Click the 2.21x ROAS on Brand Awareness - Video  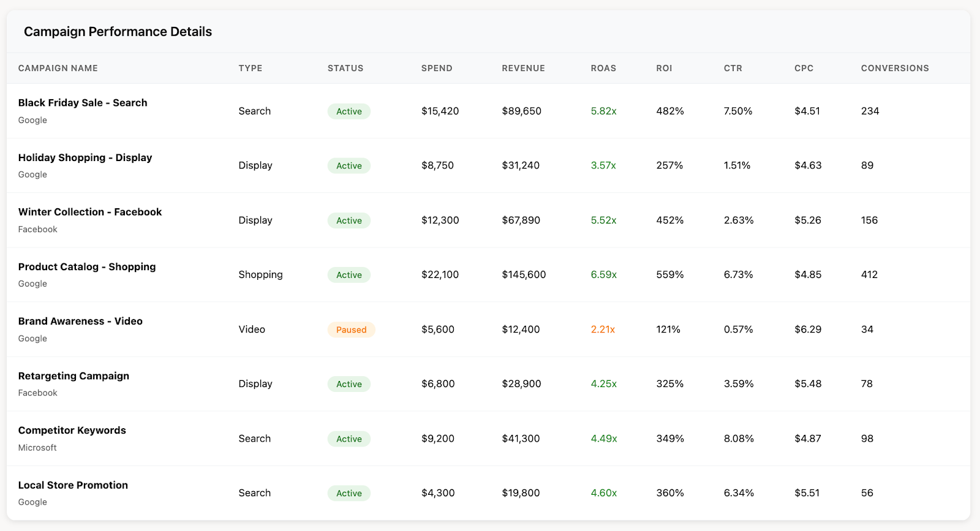[603, 330]
